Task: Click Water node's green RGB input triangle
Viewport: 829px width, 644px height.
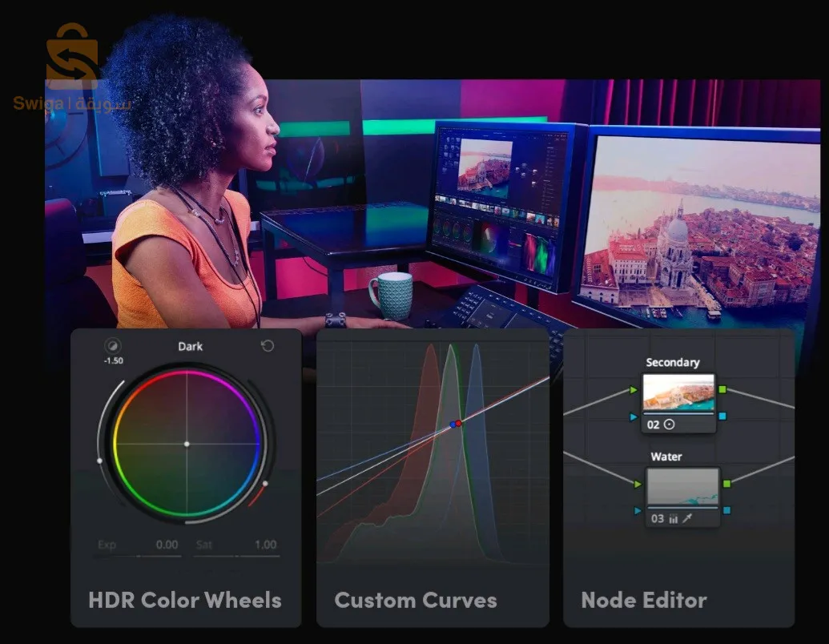Action: [x=637, y=484]
